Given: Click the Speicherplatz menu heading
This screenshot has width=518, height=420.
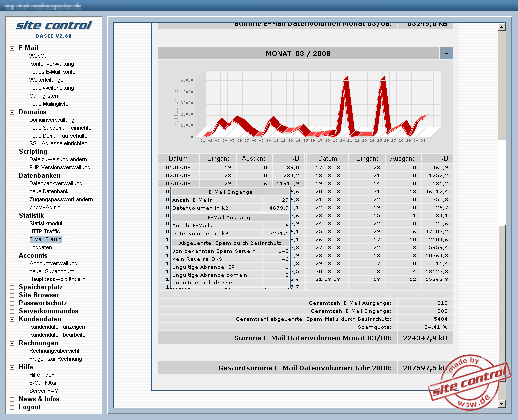Looking at the screenshot, I should coord(41,287).
